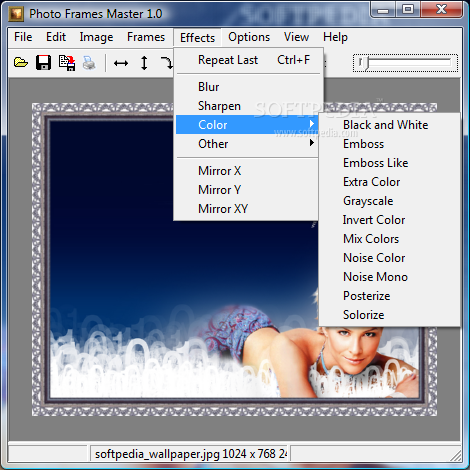
Task: Click the save-as copy toolbar icon
Action: point(67,63)
